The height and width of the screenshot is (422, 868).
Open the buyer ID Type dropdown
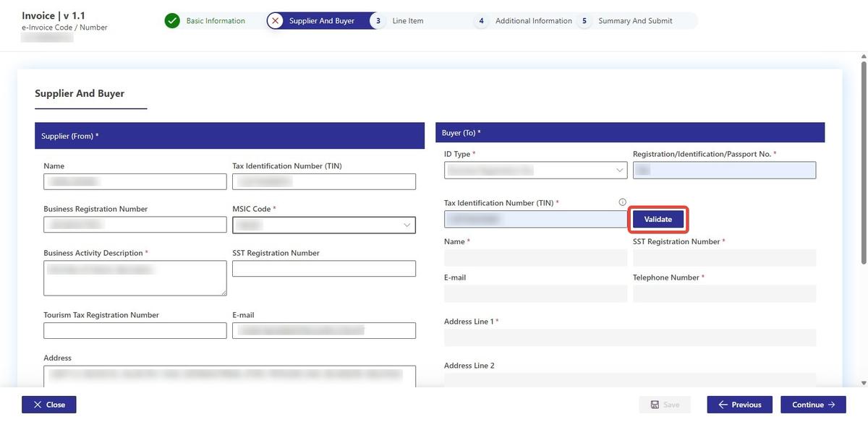(x=536, y=170)
